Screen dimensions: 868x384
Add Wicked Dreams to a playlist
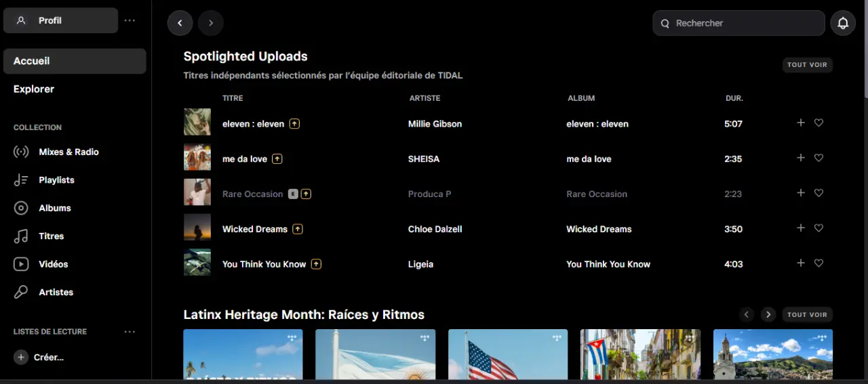point(801,228)
